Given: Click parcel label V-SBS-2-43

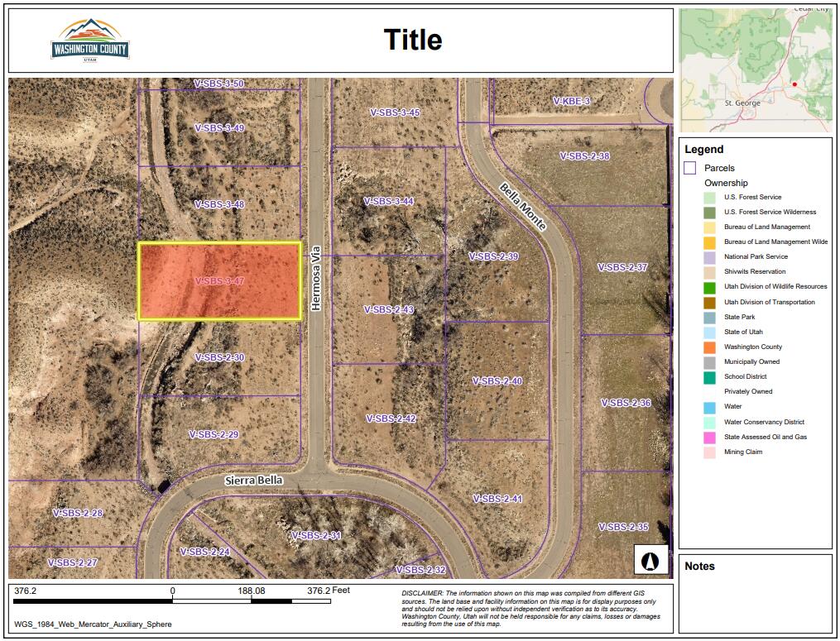Looking at the screenshot, I should pyautogui.click(x=389, y=309).
